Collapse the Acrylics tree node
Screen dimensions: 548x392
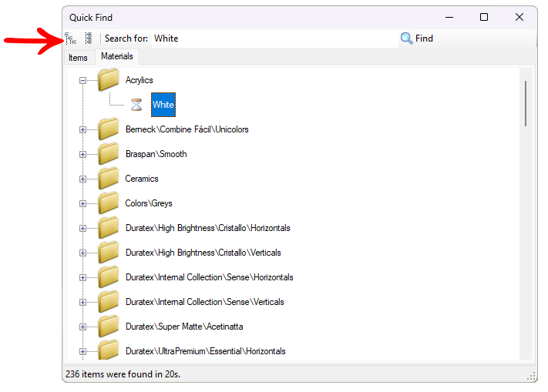[x=82, y=81]
